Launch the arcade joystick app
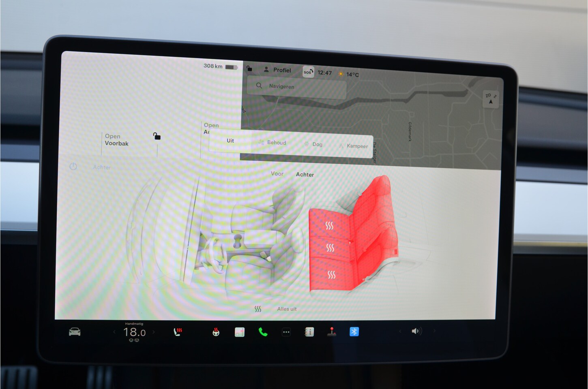The image size is (588, 389). coord(332,332)
